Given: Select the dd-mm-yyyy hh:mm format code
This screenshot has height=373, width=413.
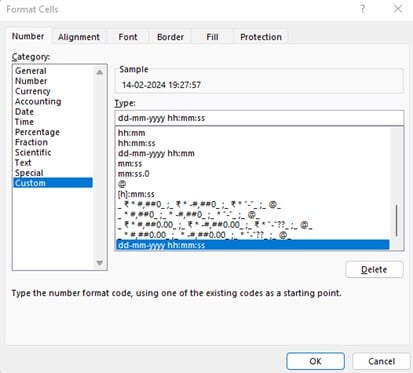Looking at the screenshot, I should click(x=252, y=153).
